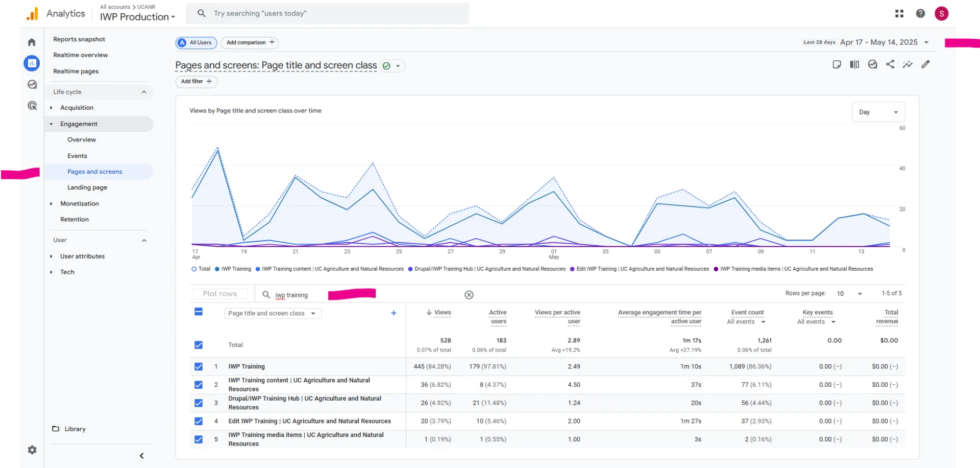Image resolution: width=980 pixels, height=468 pixels.
Task: Open the Explore section icon
Action: [32, 84]
